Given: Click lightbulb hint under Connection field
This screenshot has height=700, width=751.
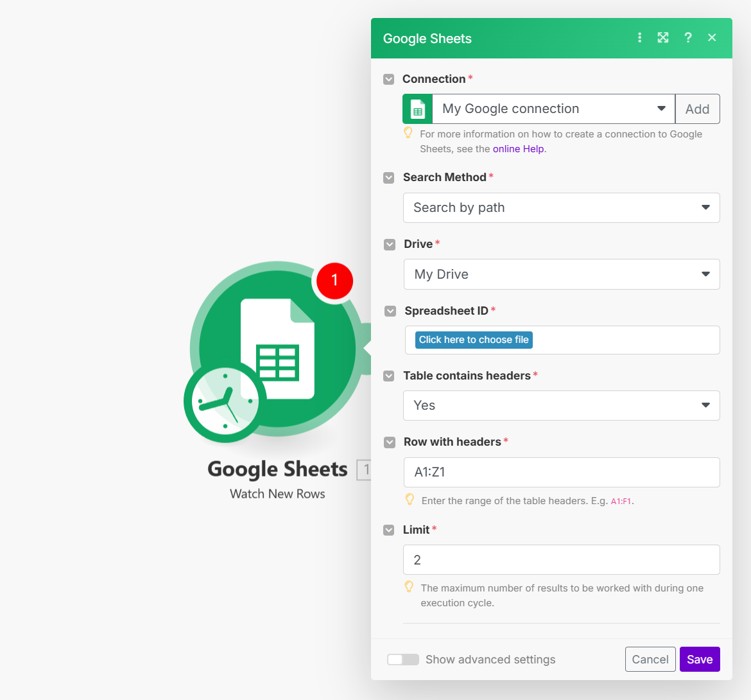Looking at the screenshot, I should coord(408,133).
